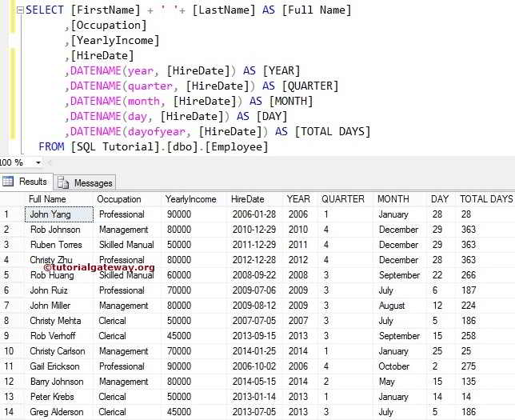Click the Rob Verhoff cell

59,336
